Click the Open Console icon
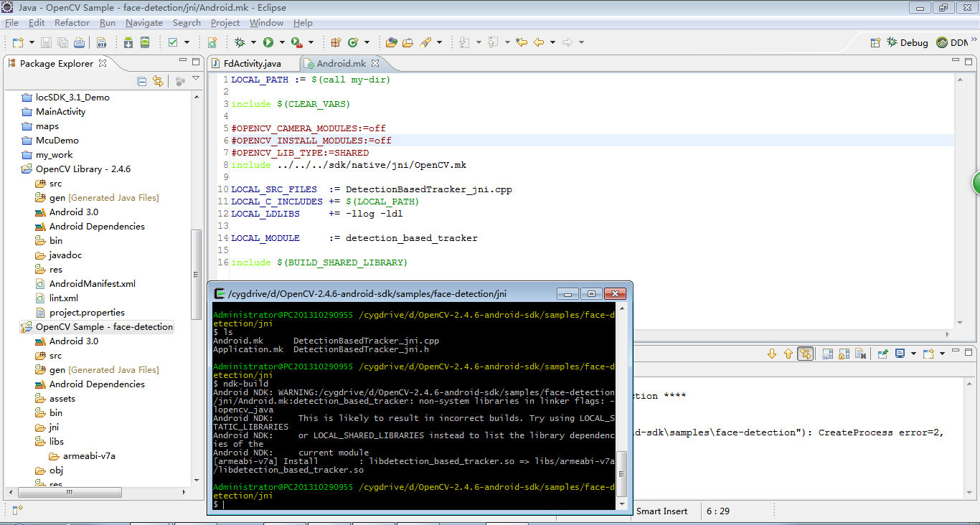This screenshot has width=980, height=525. [x=928, y=354]
